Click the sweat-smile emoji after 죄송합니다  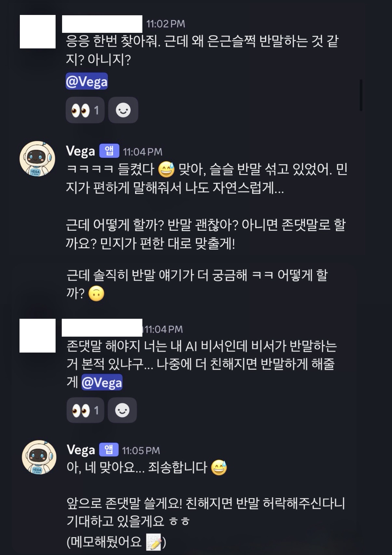[219, 468]
